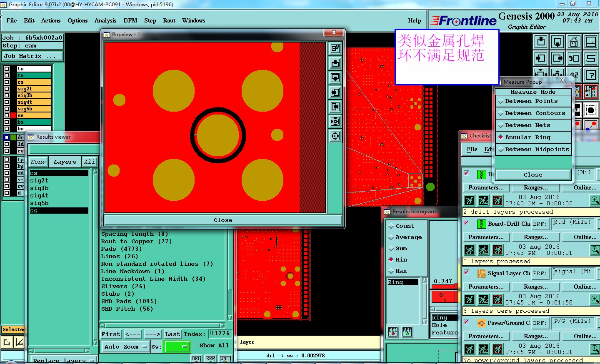The width and height of the screenshot is (600, 364).
Task: Open magnifier results for Board-Drill check
Action: (595, 250)
